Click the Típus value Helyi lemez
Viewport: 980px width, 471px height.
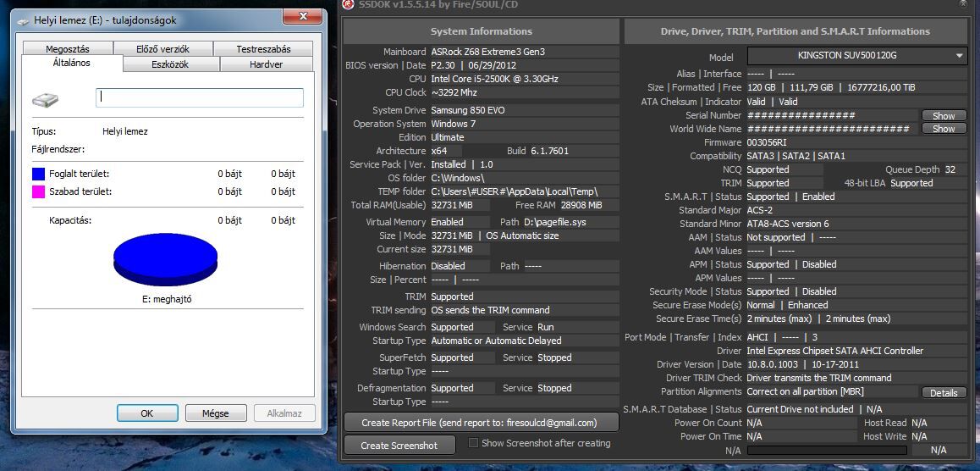tap(125, 132)
